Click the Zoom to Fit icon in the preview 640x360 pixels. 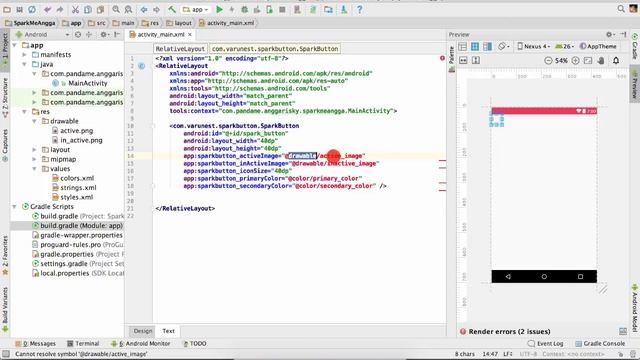pyautogui.click(x=588, y=60)
